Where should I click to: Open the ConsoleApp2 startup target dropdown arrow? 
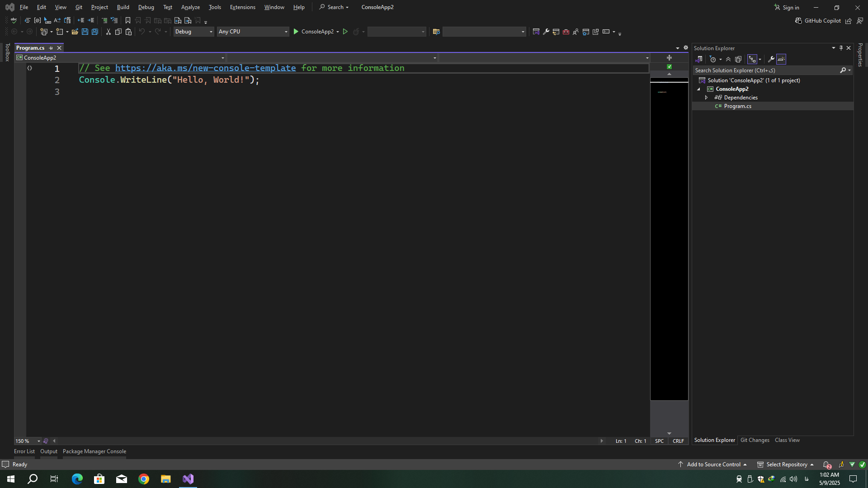[338, 32]
